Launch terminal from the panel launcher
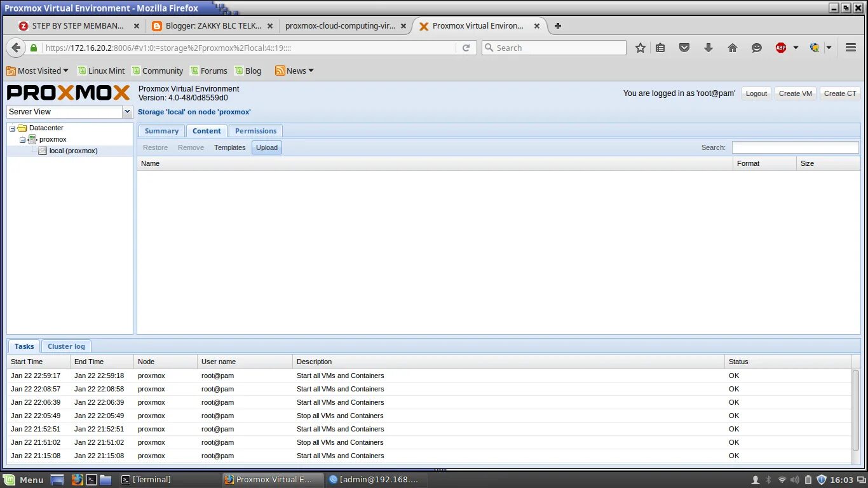The image size is (868, 488). click(92, 480)
